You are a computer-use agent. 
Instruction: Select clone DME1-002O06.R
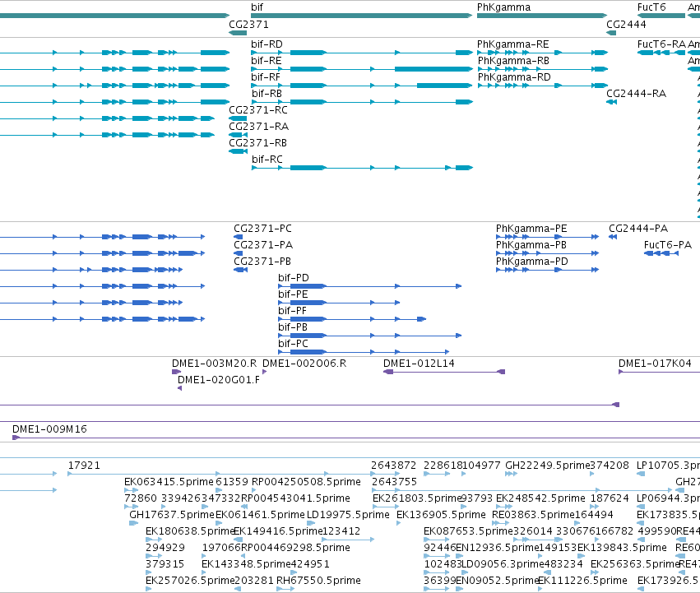[304, 364]
